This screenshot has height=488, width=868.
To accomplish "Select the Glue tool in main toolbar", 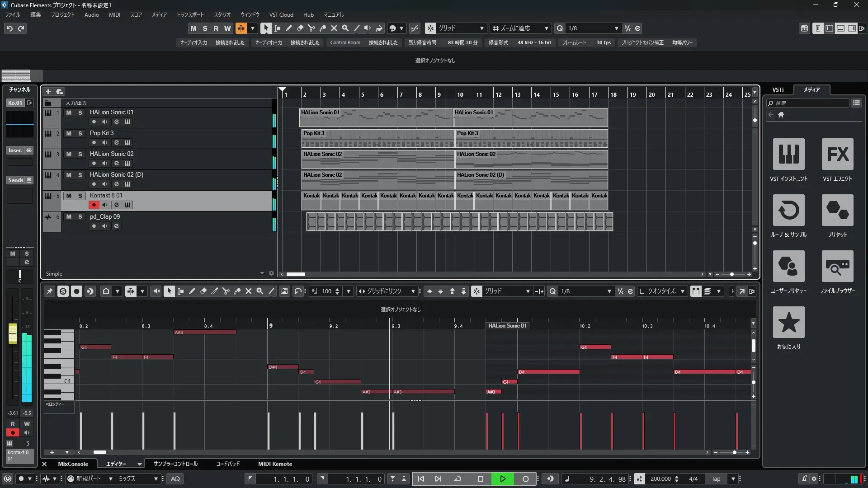I will coord(322,28).
